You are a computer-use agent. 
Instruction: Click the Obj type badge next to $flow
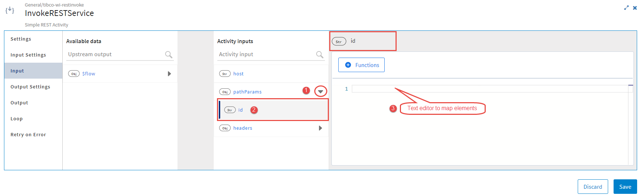click(x=74, y=74)
